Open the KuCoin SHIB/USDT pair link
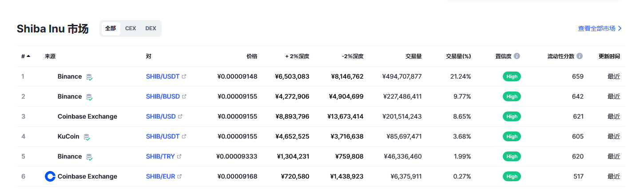Viewport: 644px width, 191px height. [x=163, y=136]
